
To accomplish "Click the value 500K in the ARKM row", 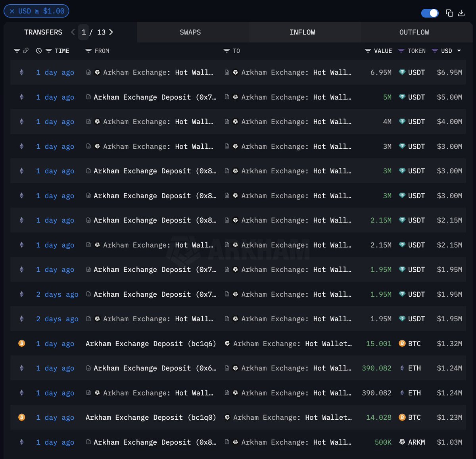I will (x=383, y=442).
